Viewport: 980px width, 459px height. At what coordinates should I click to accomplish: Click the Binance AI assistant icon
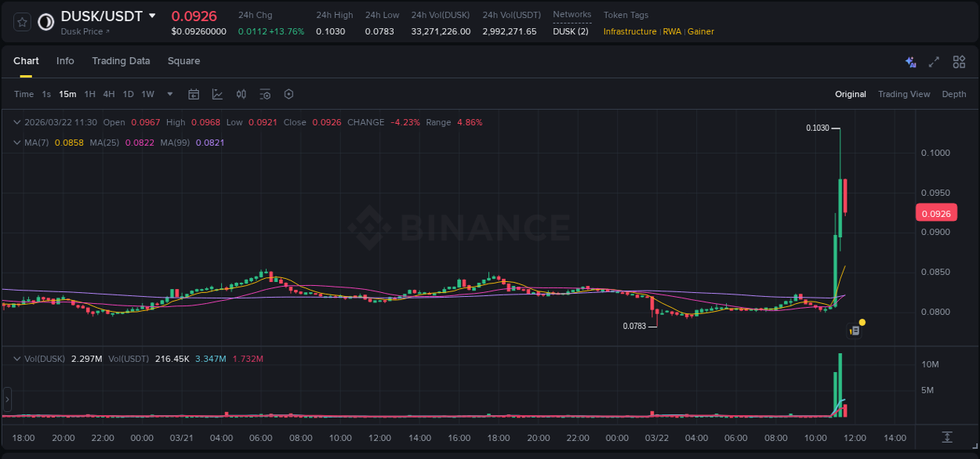coord(910,61)
